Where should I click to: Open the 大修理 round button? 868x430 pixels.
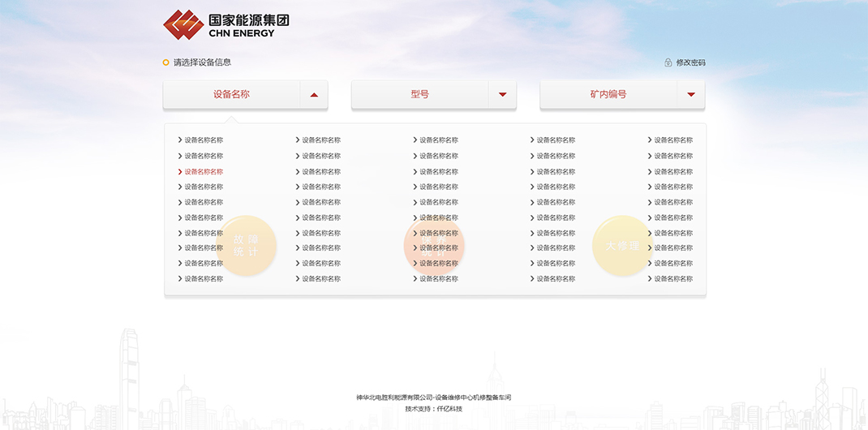(x=622, y=245)
